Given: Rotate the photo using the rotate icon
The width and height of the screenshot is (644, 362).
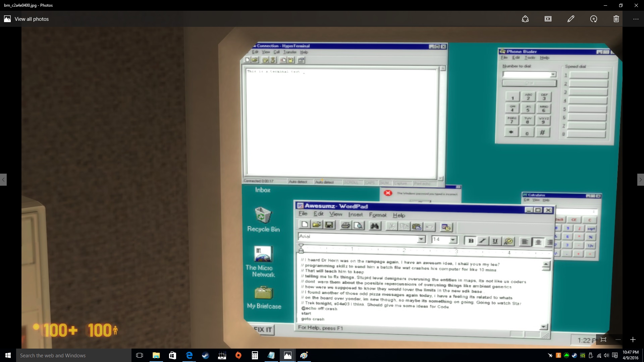Looking at the screenshot, I should (594, 19).
